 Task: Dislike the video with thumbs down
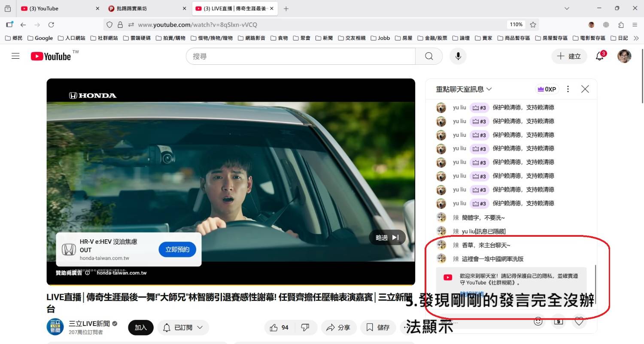(305, 328)
